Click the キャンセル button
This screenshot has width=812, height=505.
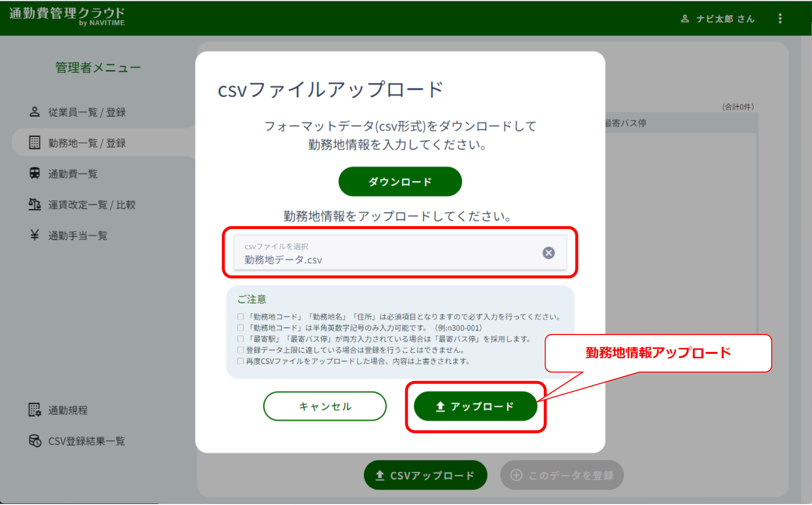pos(325,406)
